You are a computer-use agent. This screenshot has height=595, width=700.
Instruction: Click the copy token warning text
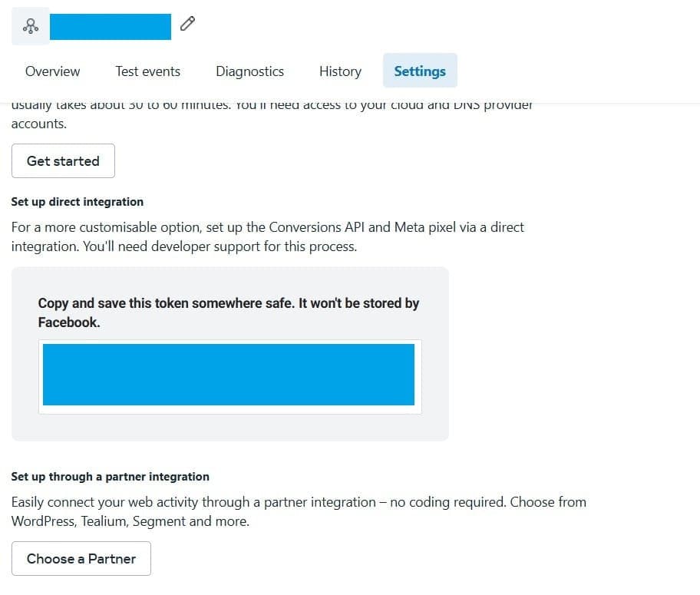pyautogui.click(x=229, y=312)
